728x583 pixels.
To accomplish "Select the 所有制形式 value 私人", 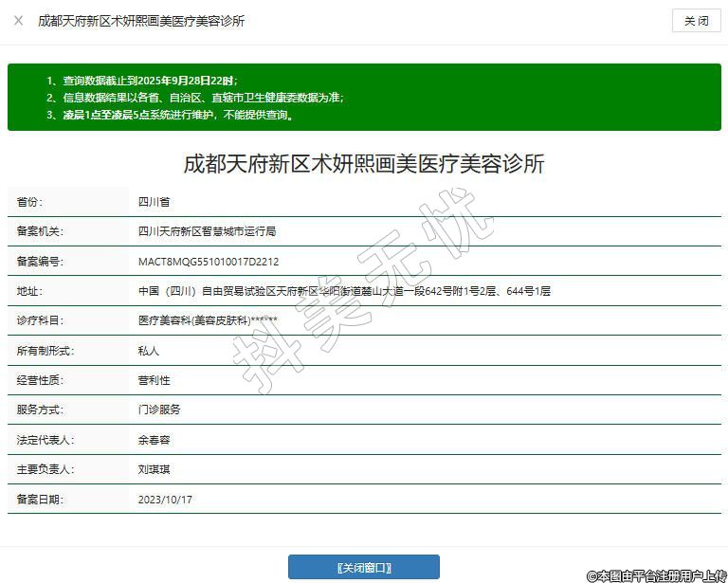I will [x=149, y=351].
